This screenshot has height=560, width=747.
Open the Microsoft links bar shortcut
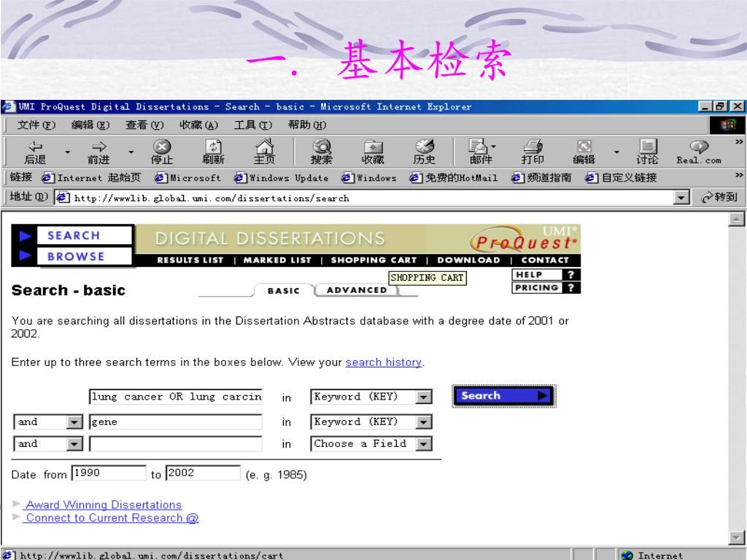(x=187, y=178)
